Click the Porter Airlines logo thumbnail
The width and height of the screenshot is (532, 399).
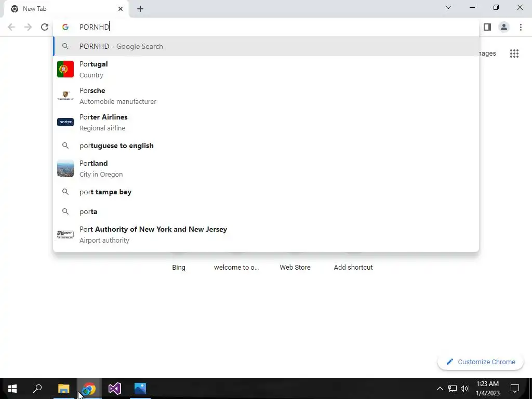click(x=65, y=122)
